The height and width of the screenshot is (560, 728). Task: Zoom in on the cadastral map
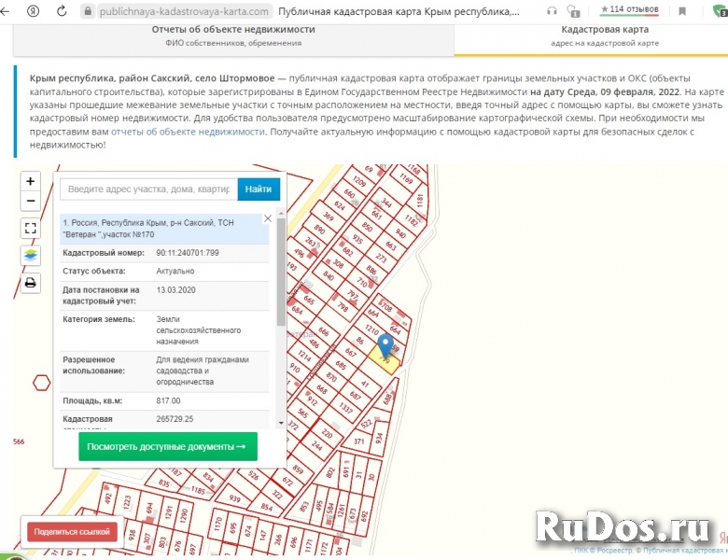(x=31, y=181)
